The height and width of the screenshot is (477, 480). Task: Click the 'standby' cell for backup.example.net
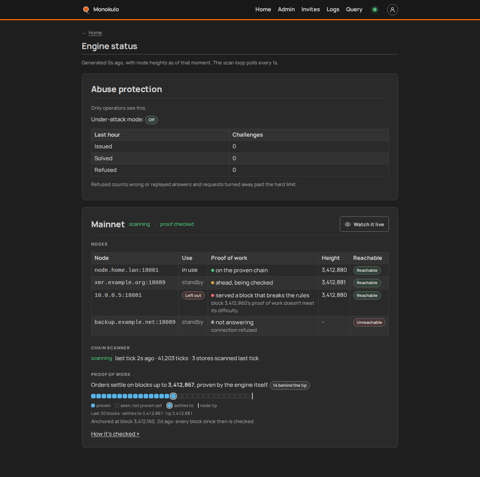pos(192,322)
